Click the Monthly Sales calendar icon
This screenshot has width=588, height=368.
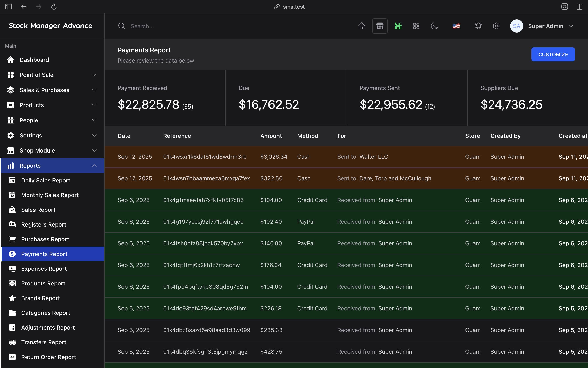pos(12,195)
